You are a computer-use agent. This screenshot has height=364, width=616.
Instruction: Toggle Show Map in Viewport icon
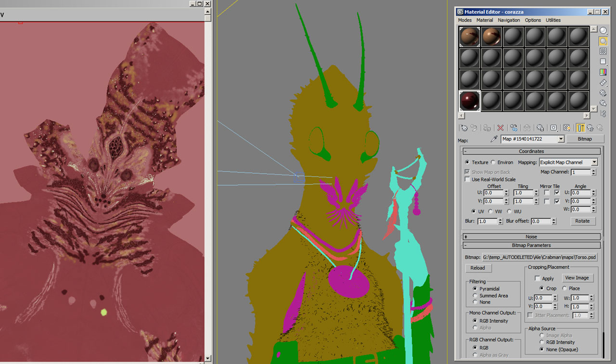(567, 127)
